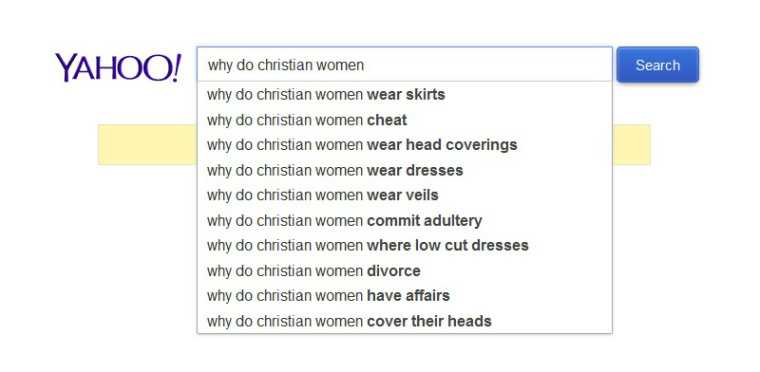
Task: Select suggestion 'cover their heads'
Action: (405, 321)
